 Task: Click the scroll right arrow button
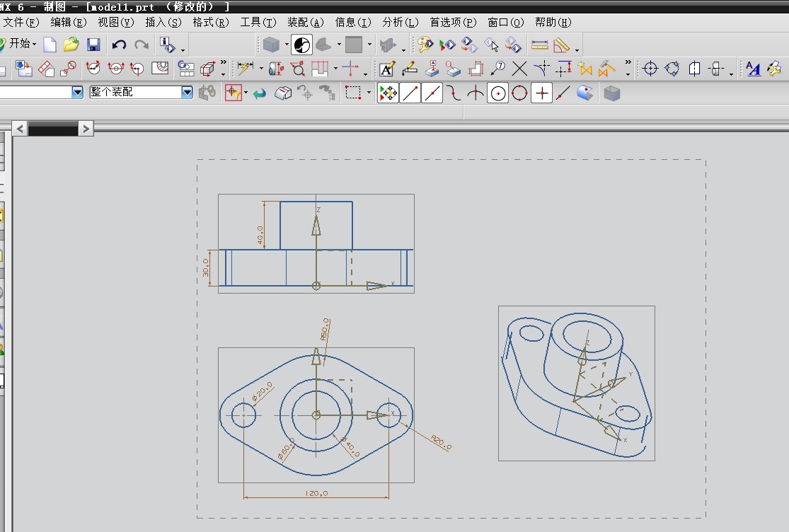click(86, 129)
